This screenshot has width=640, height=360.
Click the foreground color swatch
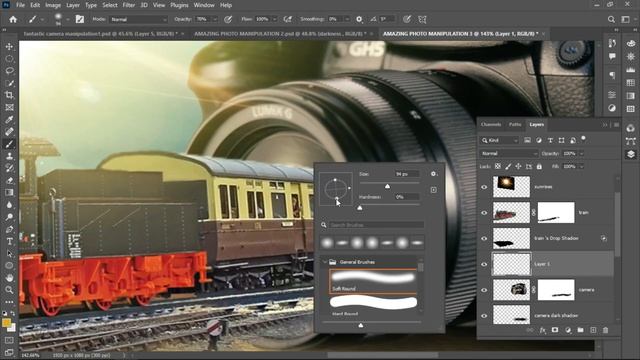point(6,323)
